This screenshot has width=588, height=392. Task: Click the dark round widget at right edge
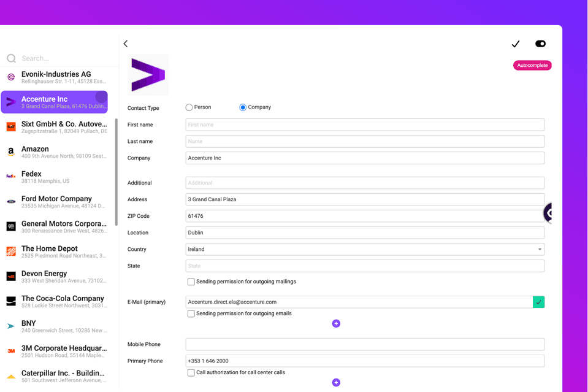click(x=548, y=213)
